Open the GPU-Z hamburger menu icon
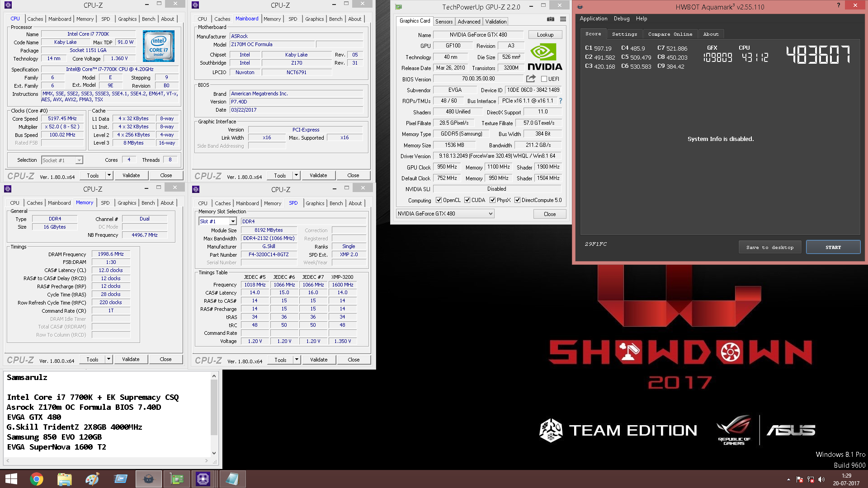 click(x=563, y=19)
